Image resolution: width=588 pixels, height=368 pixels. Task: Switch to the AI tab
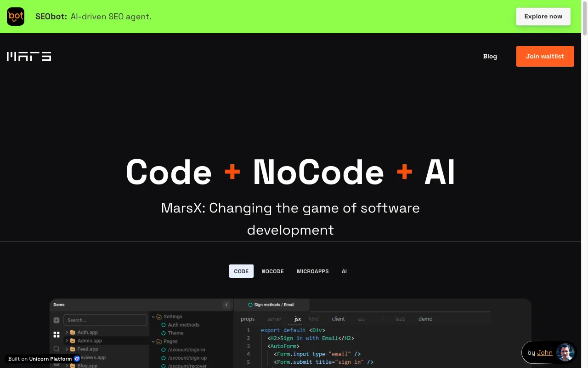pyautogui.click(x=345, y=271)
